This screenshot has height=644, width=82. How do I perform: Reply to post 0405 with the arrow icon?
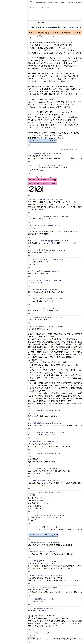click(29, 523)
